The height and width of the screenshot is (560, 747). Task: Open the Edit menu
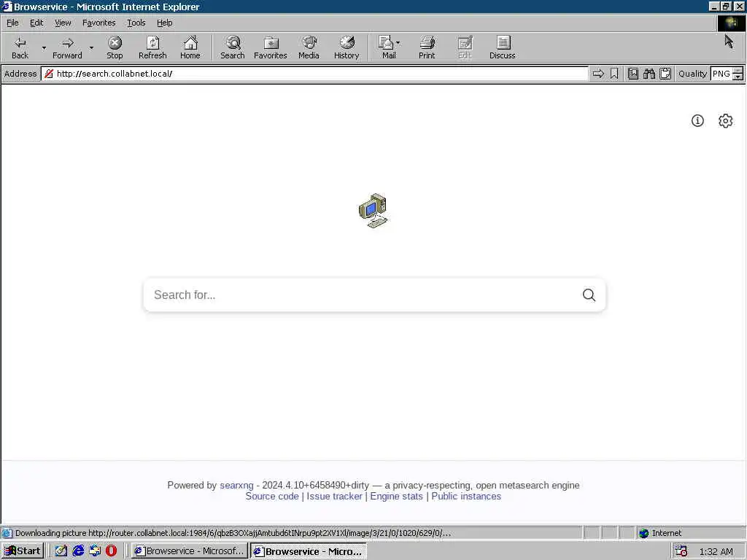[x=36, y=23]
